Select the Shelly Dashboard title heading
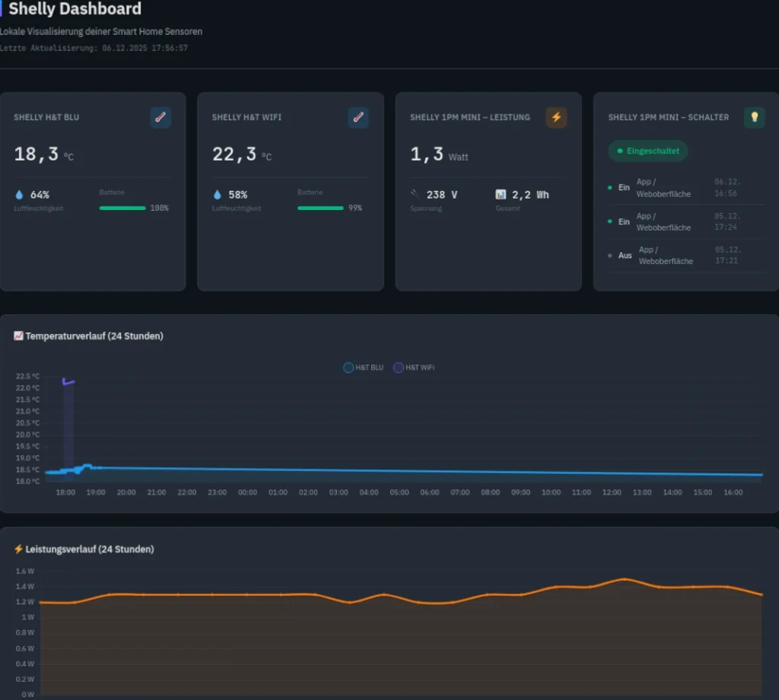779x700 pixels. tap(73, 9)
